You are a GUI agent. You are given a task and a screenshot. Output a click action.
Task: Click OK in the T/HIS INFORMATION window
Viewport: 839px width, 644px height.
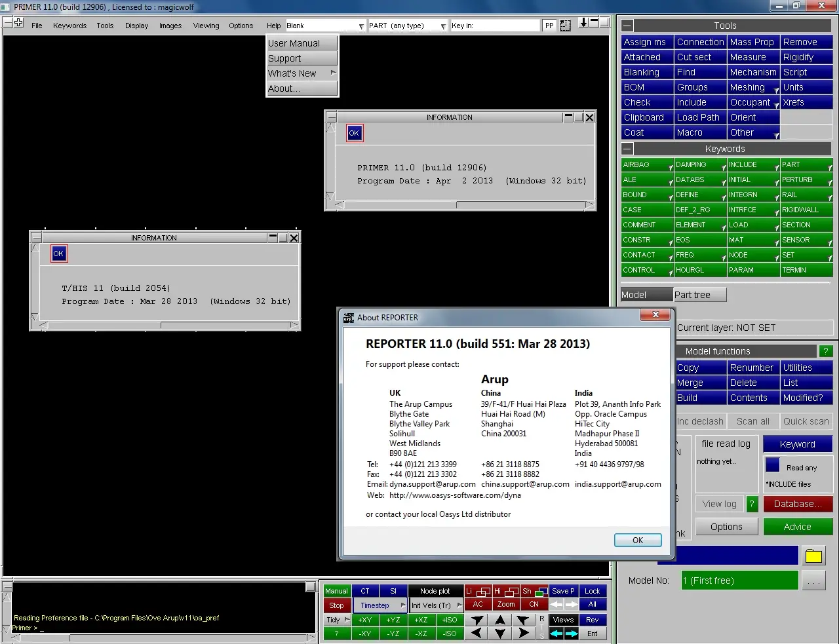(x=58, y=254)
